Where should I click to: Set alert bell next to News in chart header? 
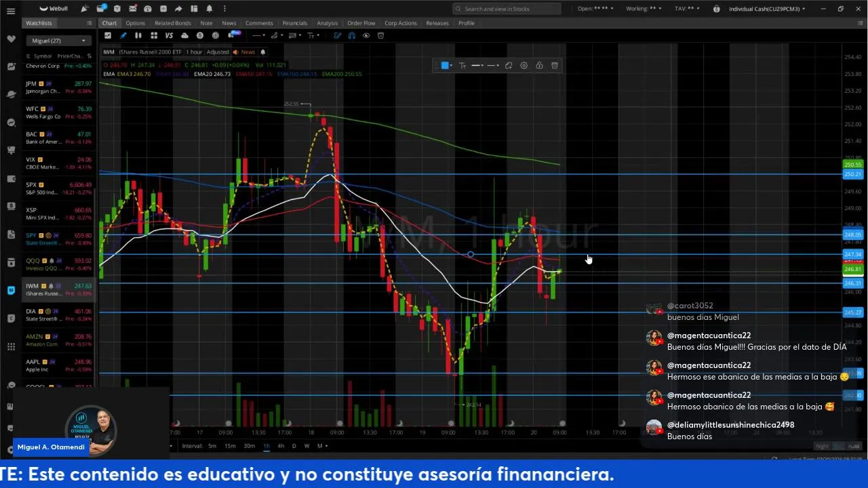(x=262, y=52)
